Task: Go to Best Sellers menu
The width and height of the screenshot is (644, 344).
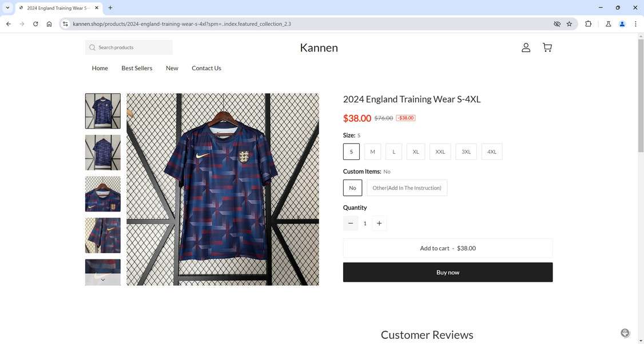Action: [137, 68]
